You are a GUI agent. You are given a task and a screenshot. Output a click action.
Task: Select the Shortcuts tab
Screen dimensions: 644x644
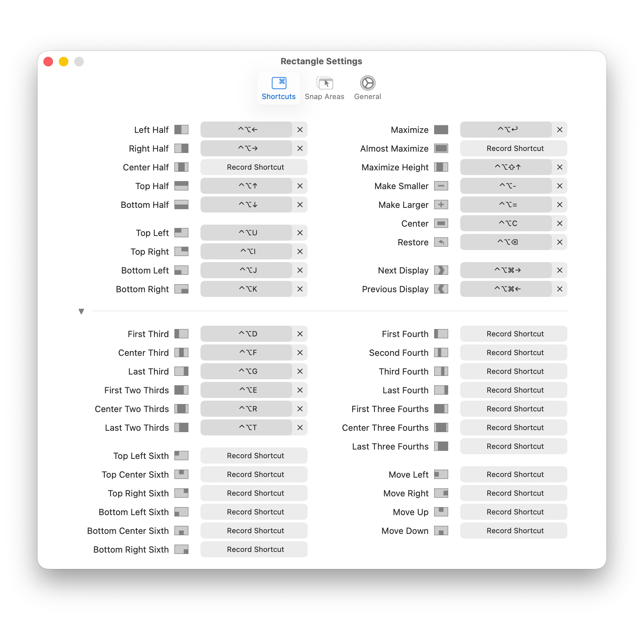coord(278,88)
